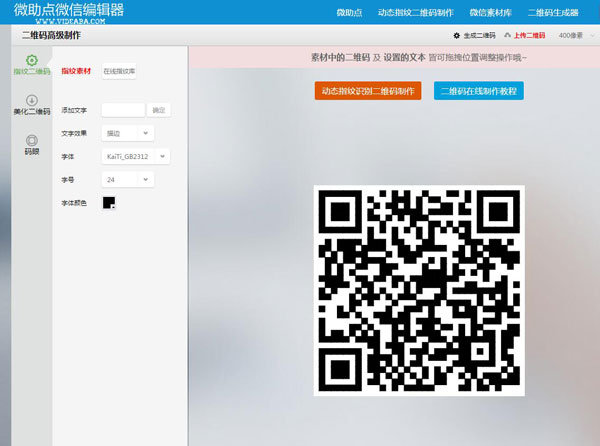Image resolution: width=600 pixels, height=446 pixels.
Task: Select the 指纹二维码 gear icon in the sidebar
Action: click(32, 60)
